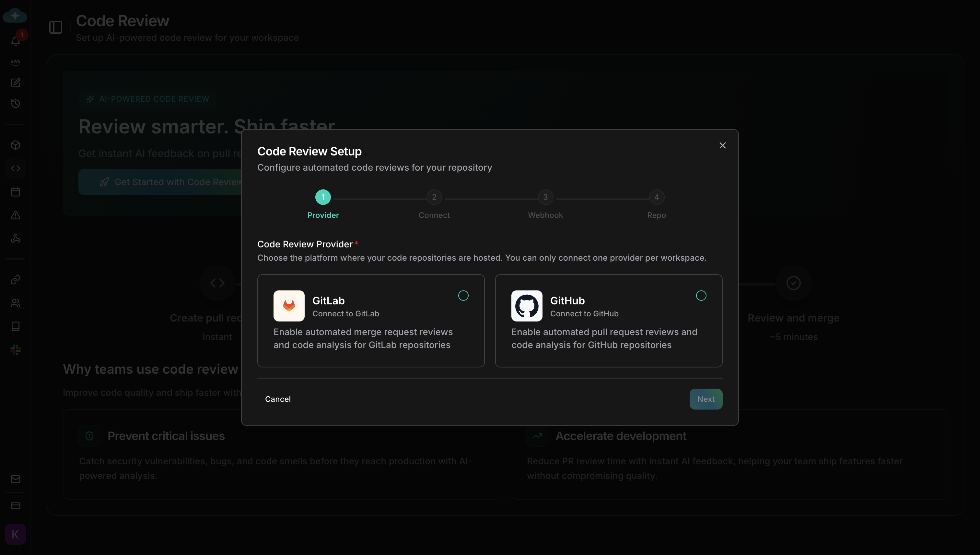
Task: Select the GitLab provider radio button
Action: tap(463, 295)
